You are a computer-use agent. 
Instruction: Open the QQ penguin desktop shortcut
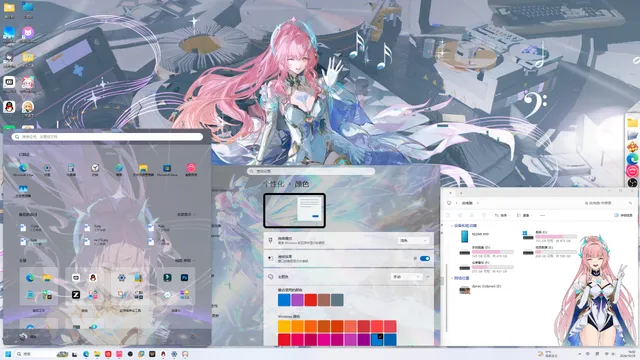click(x=9, y=107)
